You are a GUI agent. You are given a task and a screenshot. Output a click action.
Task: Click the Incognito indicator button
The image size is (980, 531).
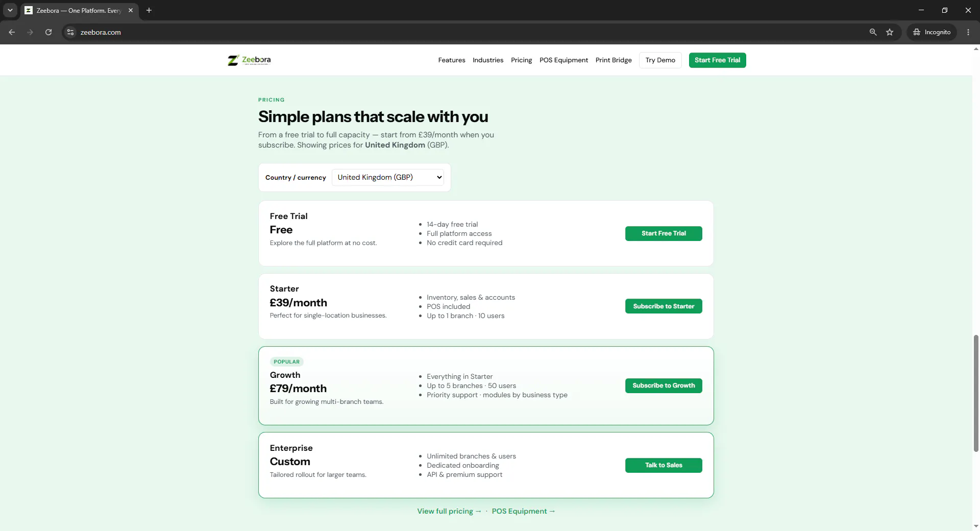[x=932, y=32]
